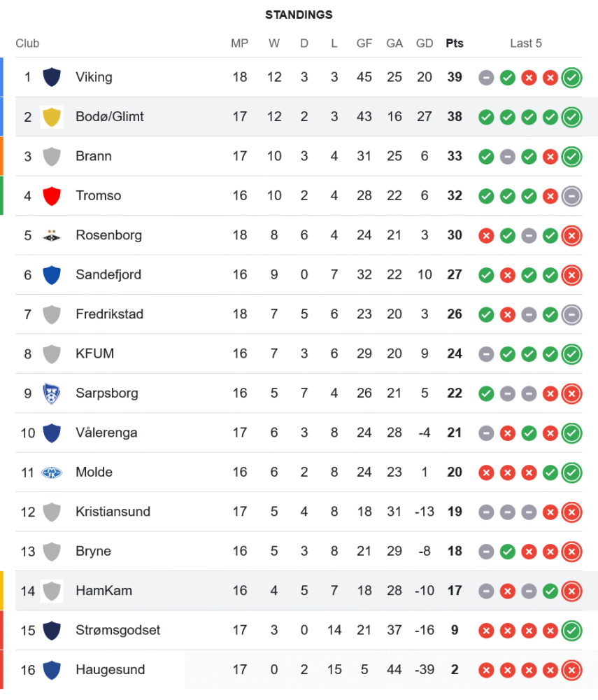The height and width of the screenshot is (700, 598).
Task: Sort standings by Pts column header
Action: 455,43
